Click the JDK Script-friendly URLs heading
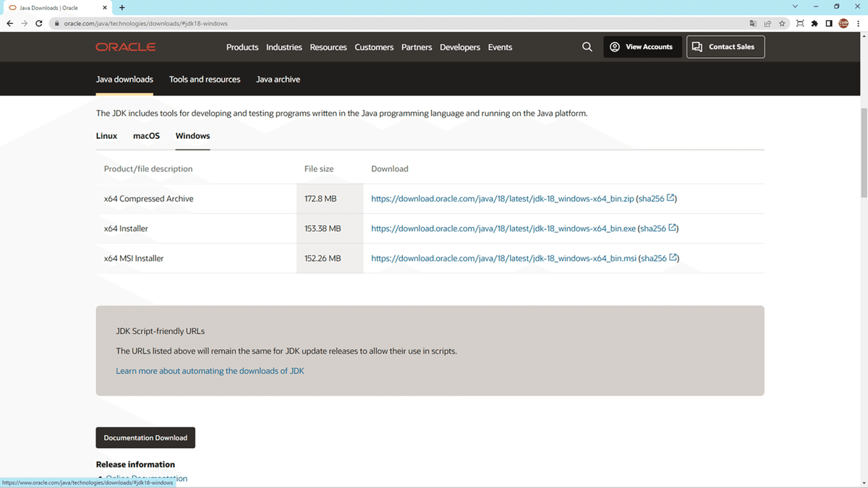The image size is (868, 488). (x=161, y=331)
